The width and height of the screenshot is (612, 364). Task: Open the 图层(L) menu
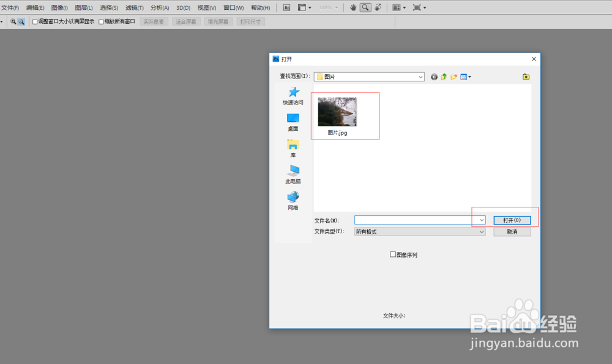84,8
